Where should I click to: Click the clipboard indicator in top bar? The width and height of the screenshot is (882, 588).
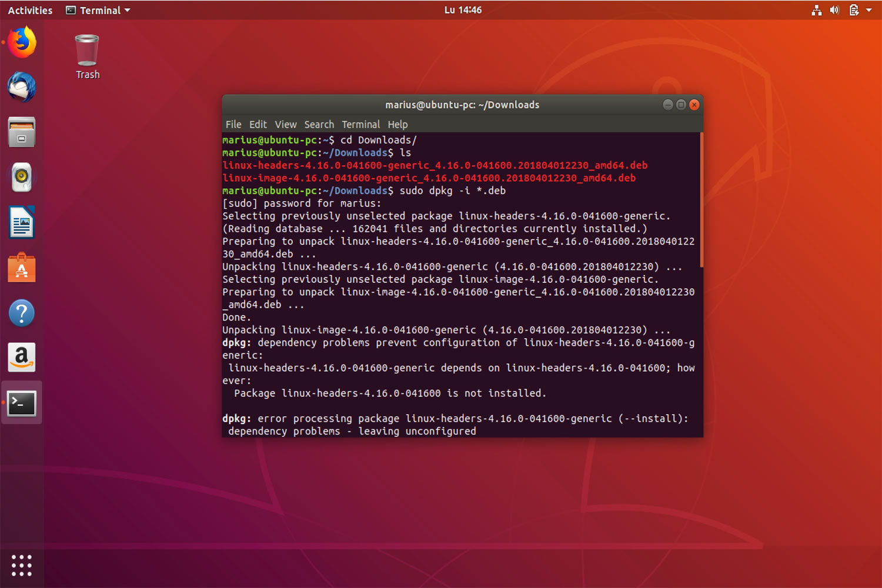[x=854, y=10]
